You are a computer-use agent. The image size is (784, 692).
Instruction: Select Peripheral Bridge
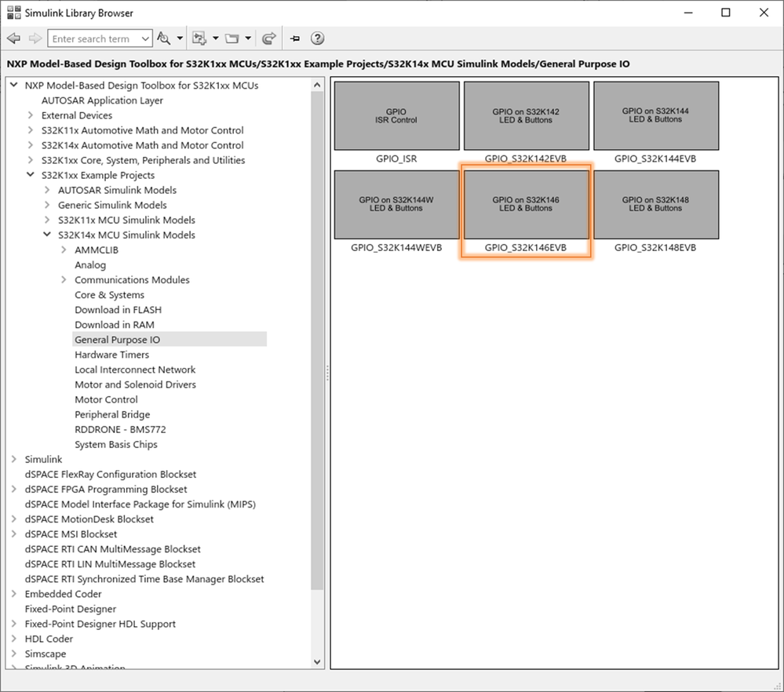click(112, 414)
